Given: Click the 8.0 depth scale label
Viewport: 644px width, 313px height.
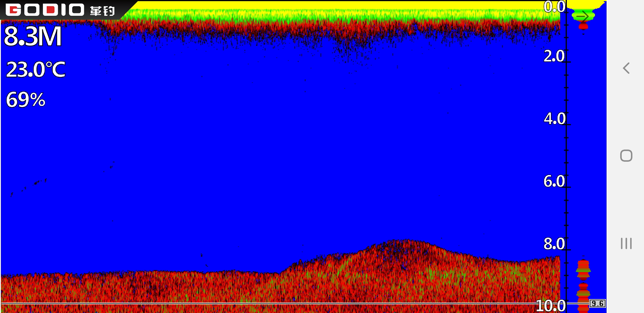Looking at the screenshot, I should coord(554,244).
